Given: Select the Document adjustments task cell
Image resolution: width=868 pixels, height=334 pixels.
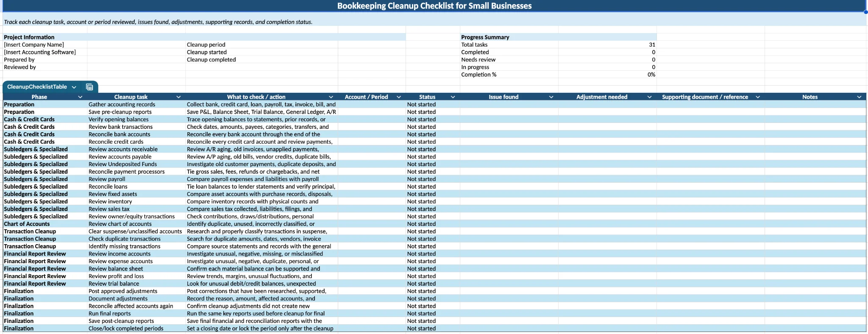Looking at the screenshot, I should click(136, 298).
